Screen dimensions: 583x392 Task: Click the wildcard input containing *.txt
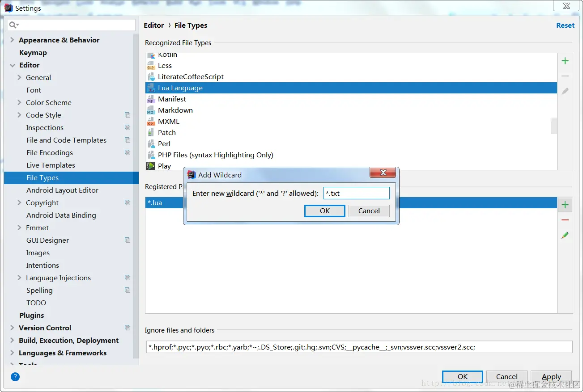pos(356,193)
